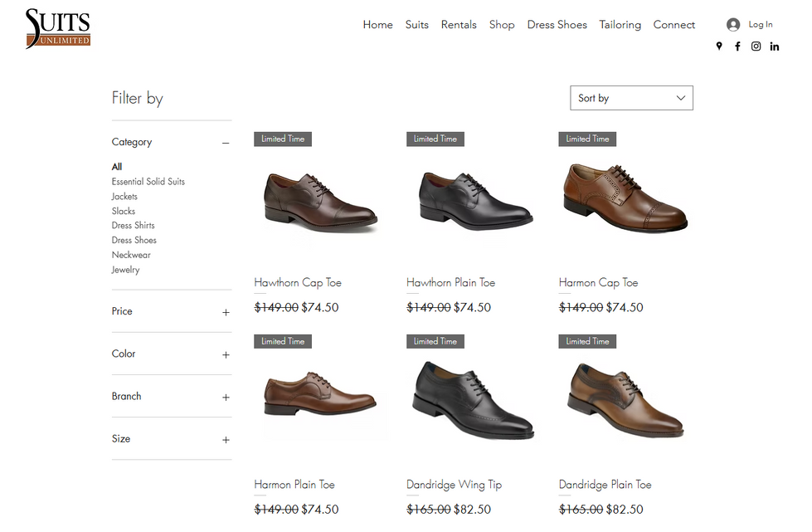Screen dimensions: 812x532
Task: Click the LinkedIn icon
Action: (x=774, y=46)
